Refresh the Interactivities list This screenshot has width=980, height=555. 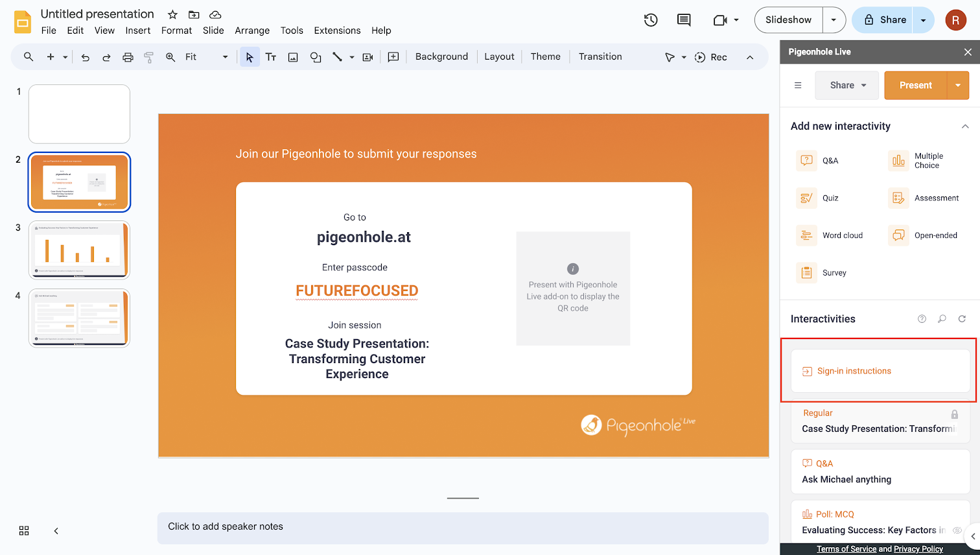click(x=962, y=319)
